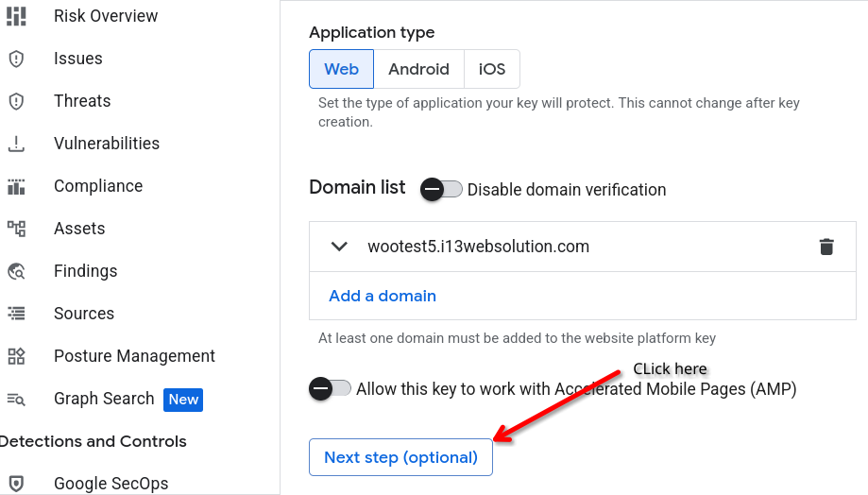Open Graph Search in the sidebar
The width and height of the screenshot is (868, 495).
coord(104,399)
